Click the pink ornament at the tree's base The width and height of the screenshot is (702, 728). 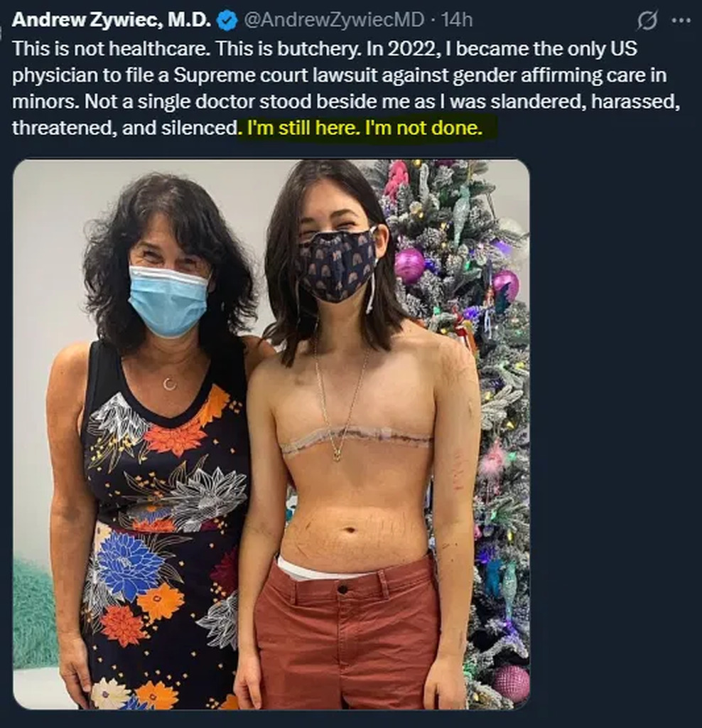(x=512, y=682)
